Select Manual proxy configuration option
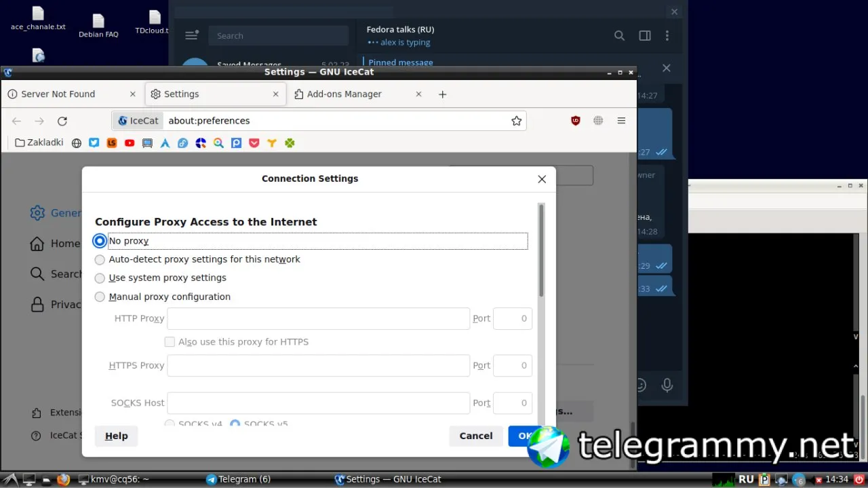The width and height of the screenshot is (868, 488). (100, 297)
